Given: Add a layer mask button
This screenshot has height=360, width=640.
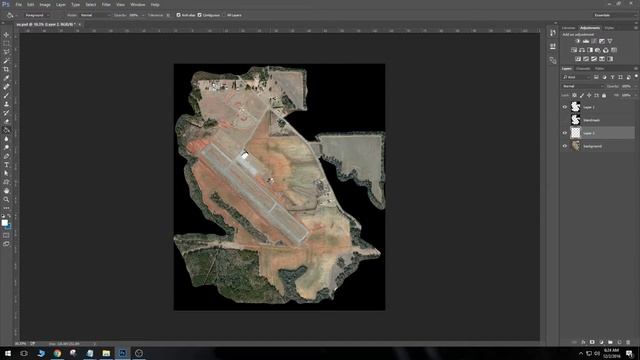Looking at the screenshot, I should pos(592,342).
